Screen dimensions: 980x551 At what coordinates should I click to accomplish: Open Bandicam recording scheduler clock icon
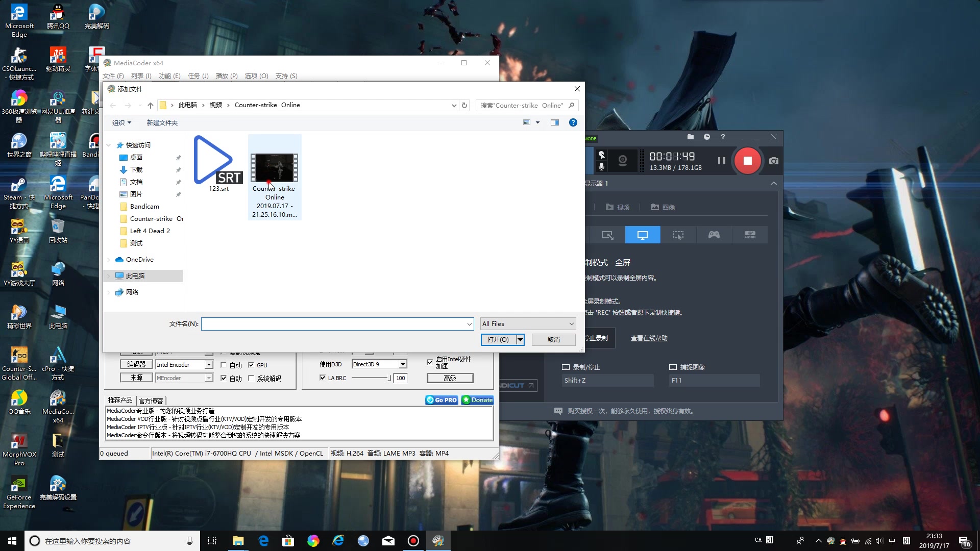tap(707, 137)
